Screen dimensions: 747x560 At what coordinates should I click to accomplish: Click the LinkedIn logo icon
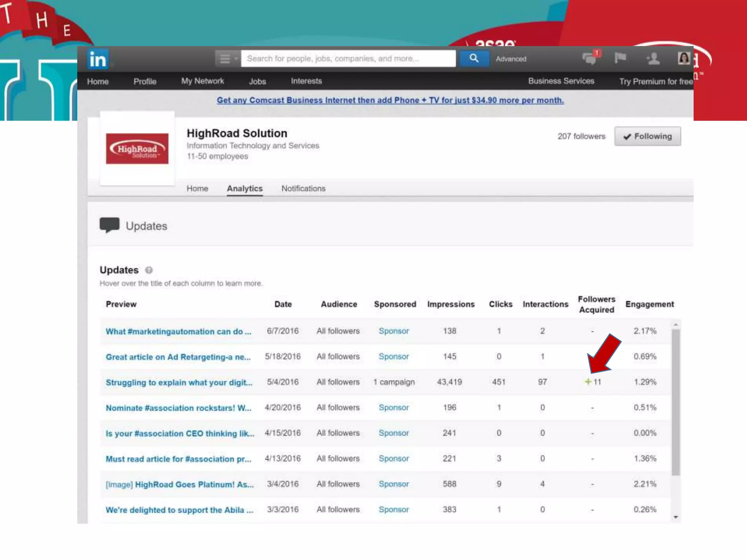pos(97,59)
